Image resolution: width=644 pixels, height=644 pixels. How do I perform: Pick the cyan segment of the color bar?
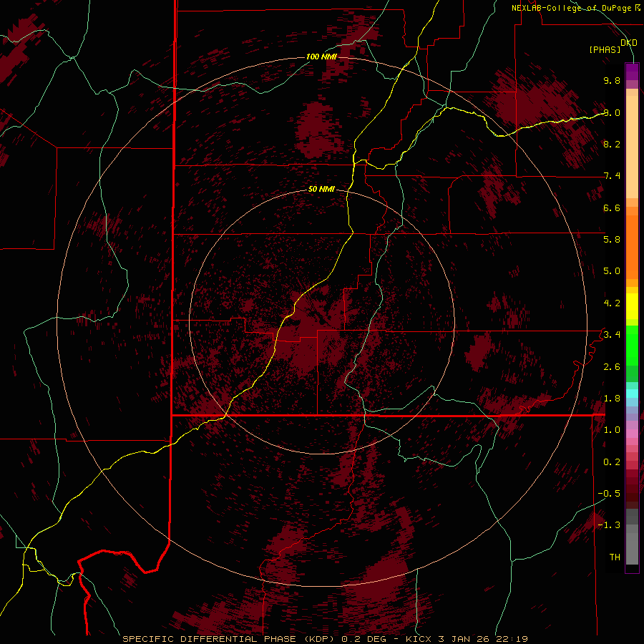click(632, 394)
